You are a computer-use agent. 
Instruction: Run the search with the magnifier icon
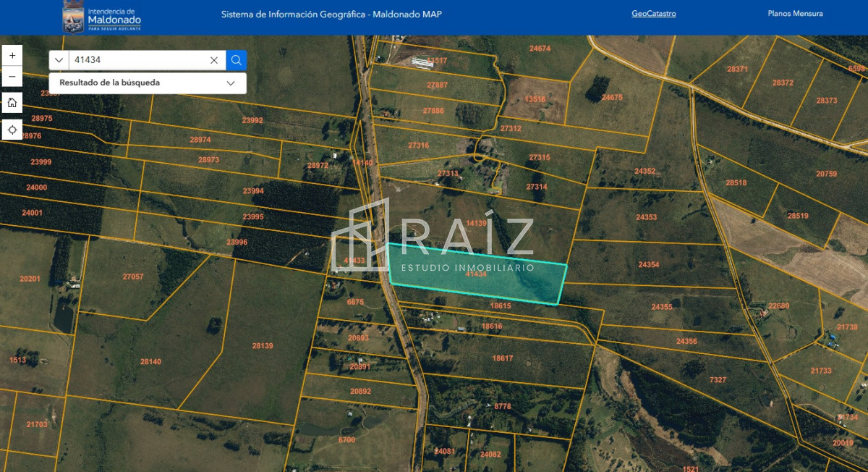pyautogui.click(x=237, y=60)
